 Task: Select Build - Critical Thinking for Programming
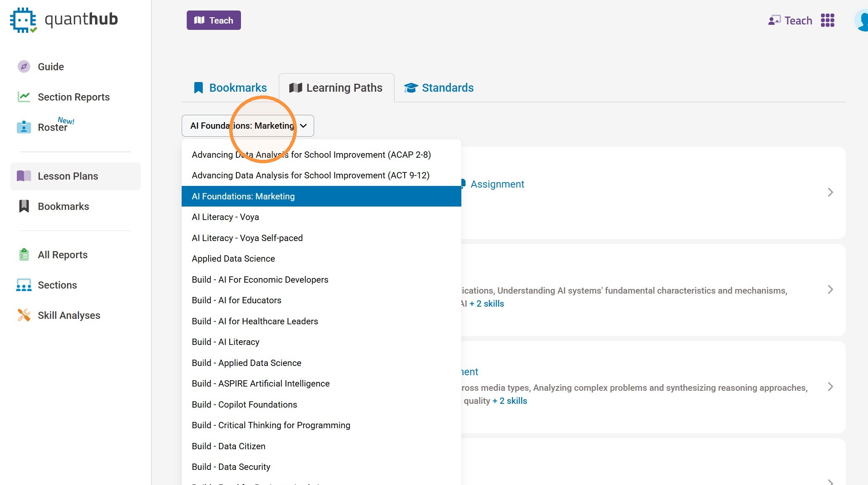click(x=321, y=425)
